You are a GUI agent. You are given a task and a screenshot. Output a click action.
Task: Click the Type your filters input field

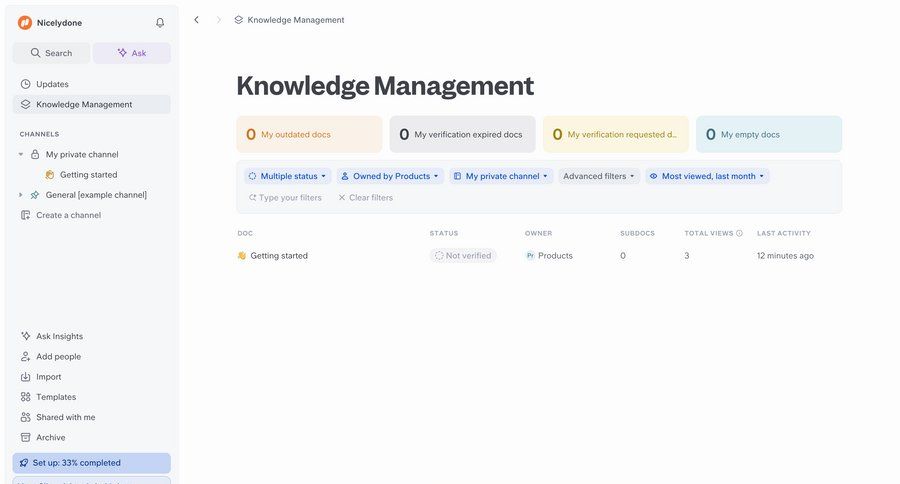[290, 198]
